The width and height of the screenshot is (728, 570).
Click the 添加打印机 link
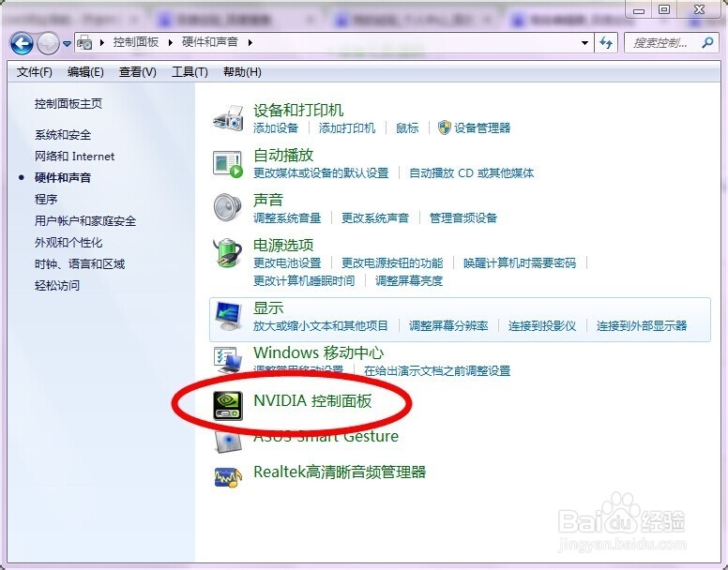(x=347, y=128)
